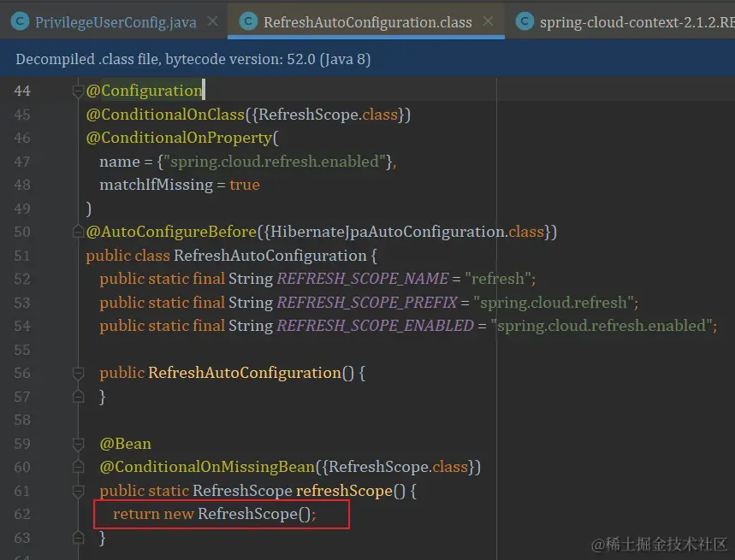Click the "refresh" string literal on line 52
Image resolution: width=735 pixels, height=560 pixels.
pyautogui.click(x=498, y=278)
